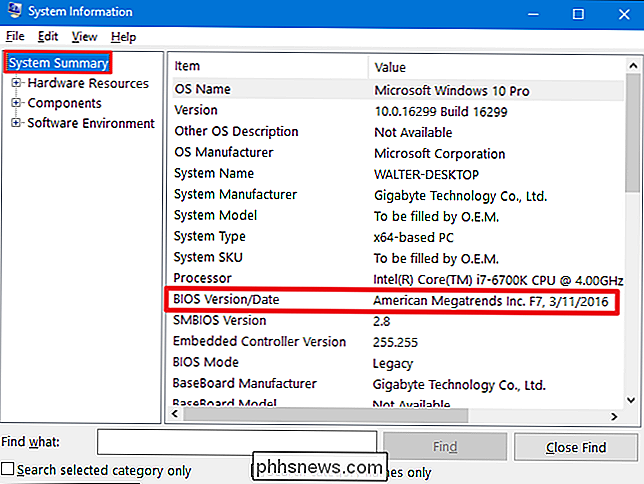The image size is (644, 484).
Task: Click the value 10.0.16299 Build 16299
Action: (x=441, y=111)
